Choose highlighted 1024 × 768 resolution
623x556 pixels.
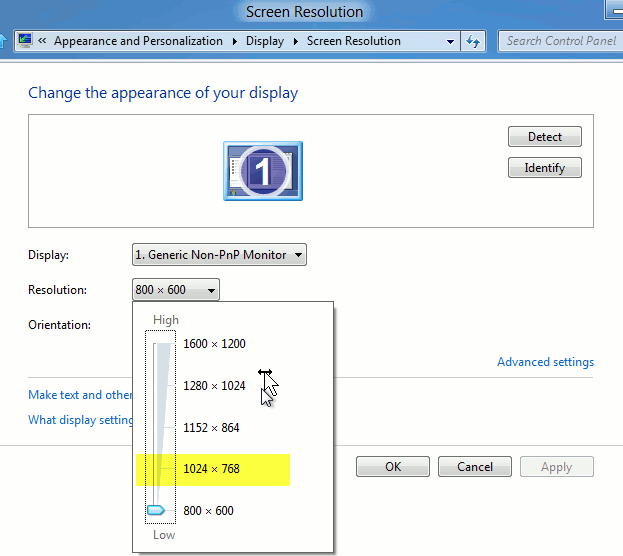click(x=213, y=470)
